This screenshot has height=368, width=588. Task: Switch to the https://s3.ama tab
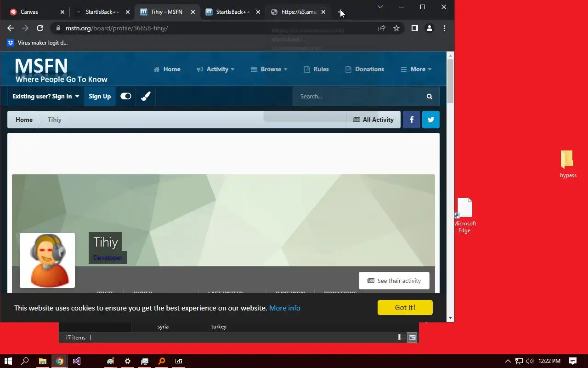click(x=299, y=12)
